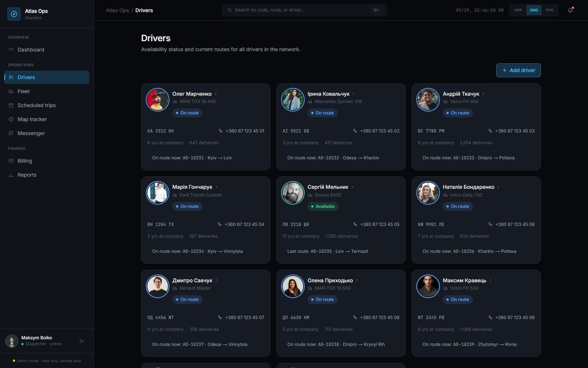Viewport: 588px width, 368px height.
Task: Click the truck icon next to MAN TGX 18.440
Action: (175, 102)
